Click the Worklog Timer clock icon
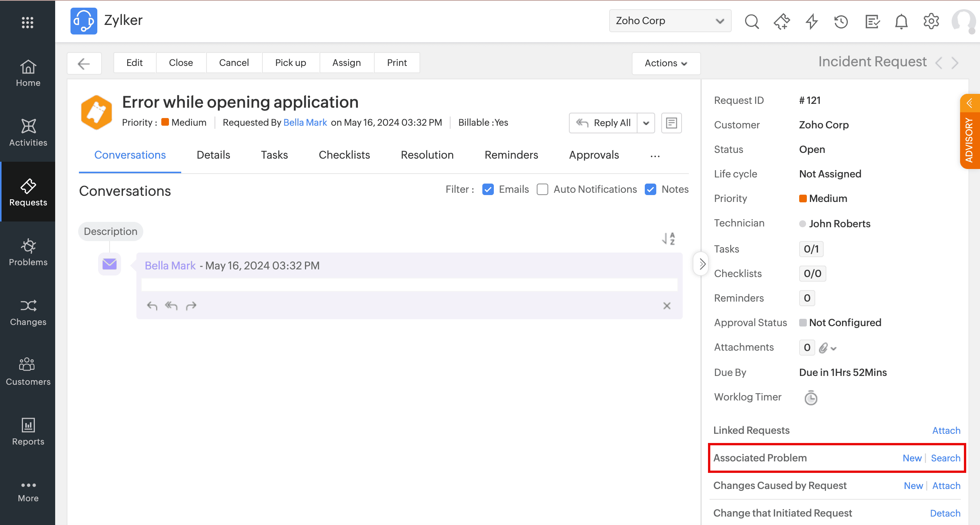Screen dimensions: 980x525 (x=811, y=398)
